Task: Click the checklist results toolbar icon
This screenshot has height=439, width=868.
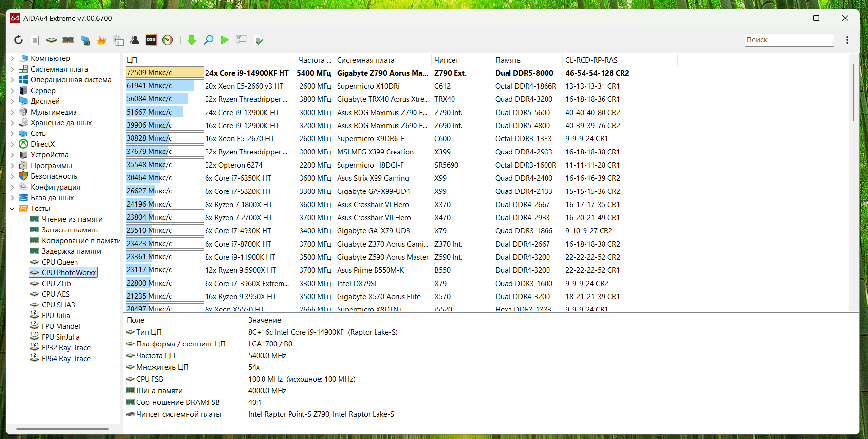Action: (242, 40)
